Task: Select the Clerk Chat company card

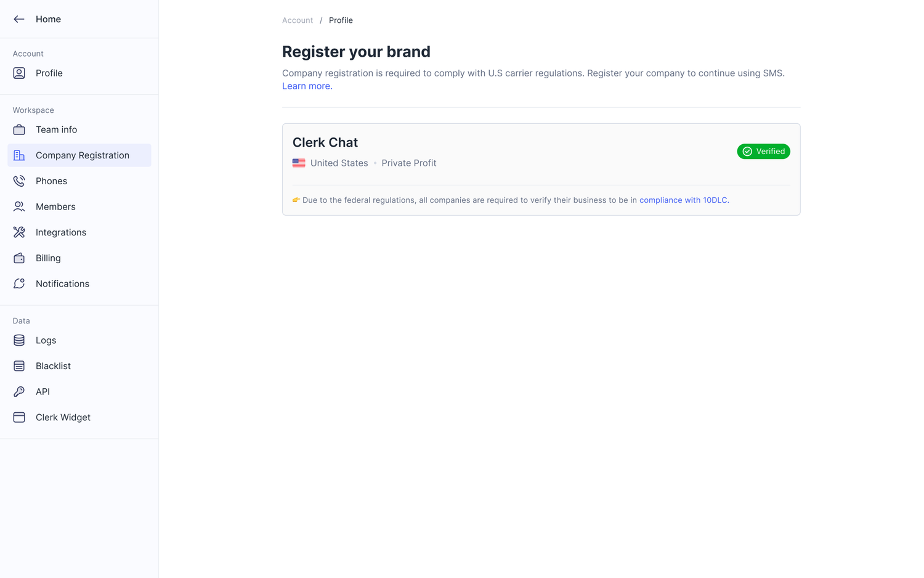Action: (x=541, y=169)
